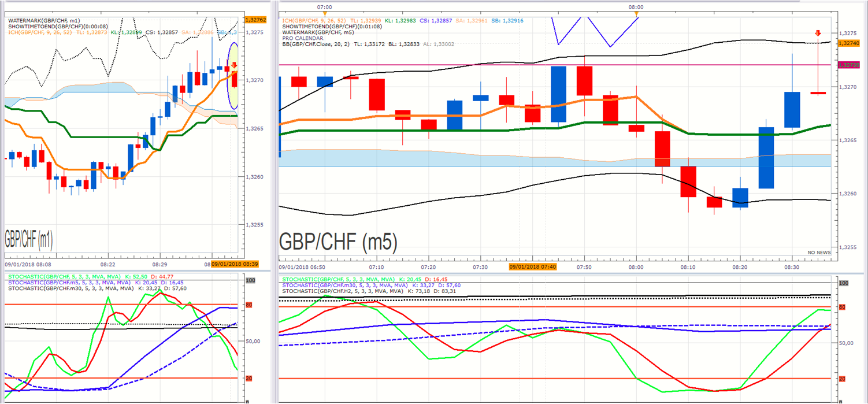This screenshot has width=868, height=404.
Task: Select green STOCHASTIC label with K: 52,50
Action: 91,277
